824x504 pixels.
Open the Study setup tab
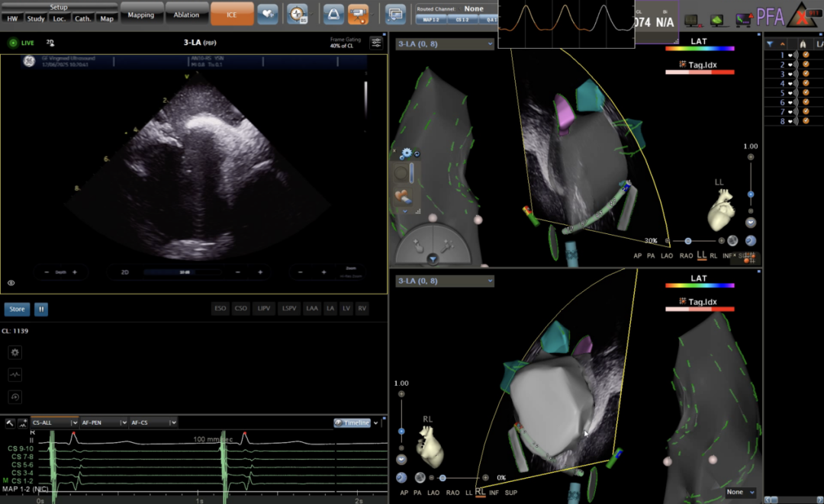[36, 18]
